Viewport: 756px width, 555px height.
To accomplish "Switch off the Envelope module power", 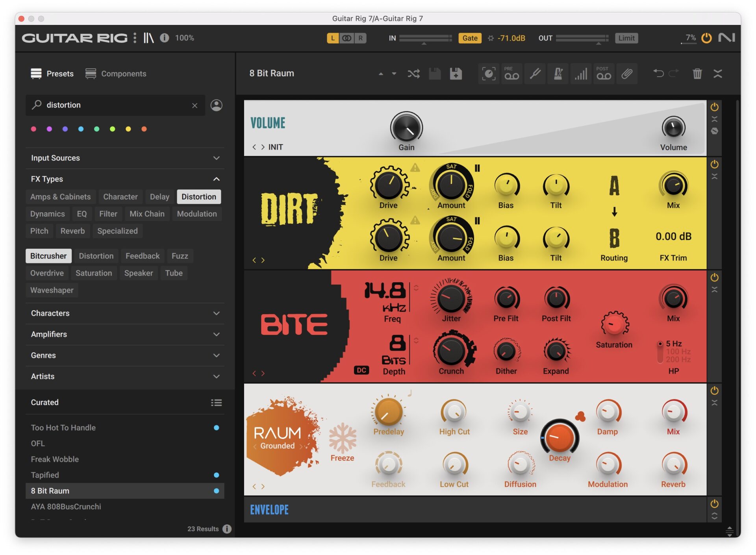I will pos(714,504).
